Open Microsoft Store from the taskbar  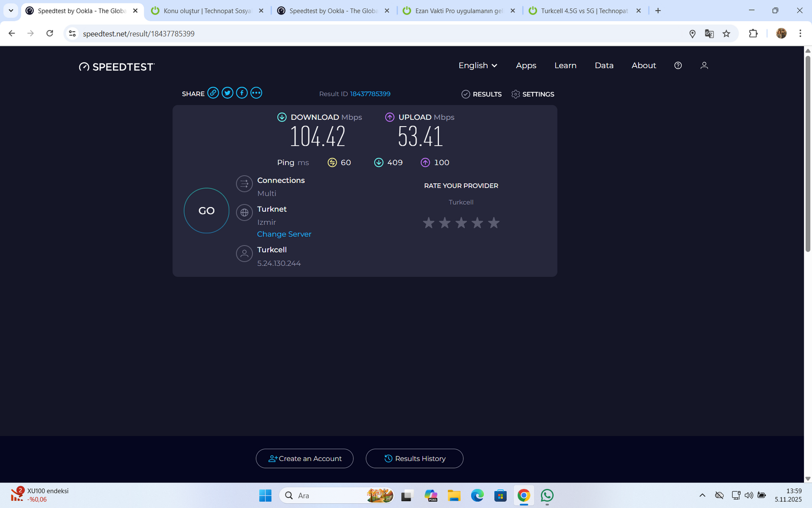coord(500,495)
